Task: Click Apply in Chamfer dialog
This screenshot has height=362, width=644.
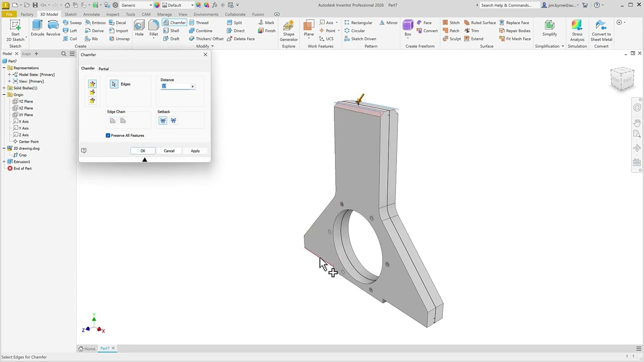Action: coord(195,151)
